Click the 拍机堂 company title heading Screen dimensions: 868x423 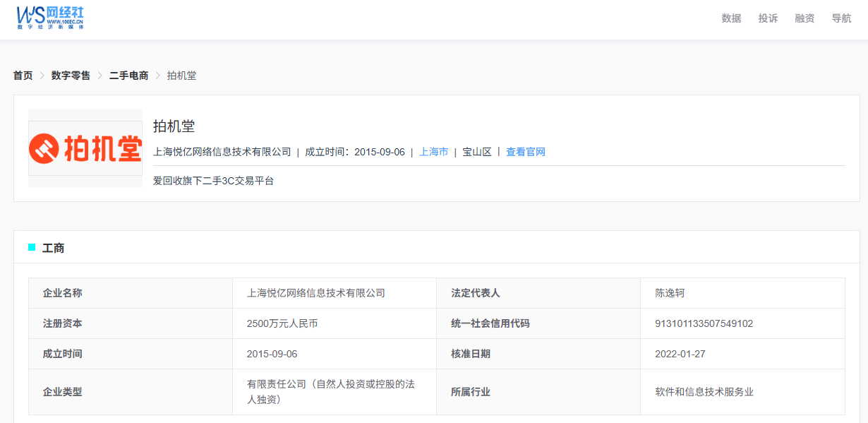point(174,126)
